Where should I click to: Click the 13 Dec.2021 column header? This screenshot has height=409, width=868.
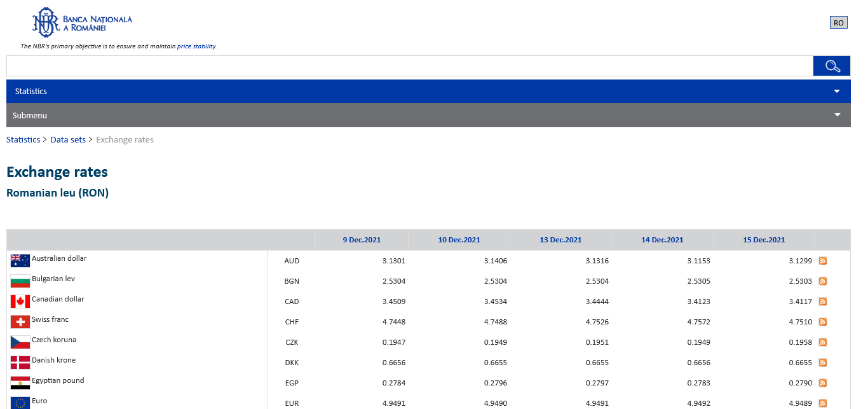coord(560,240)
